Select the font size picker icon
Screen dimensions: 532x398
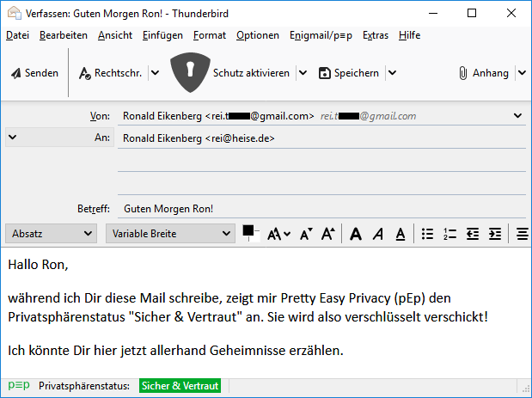coord(278,234)
